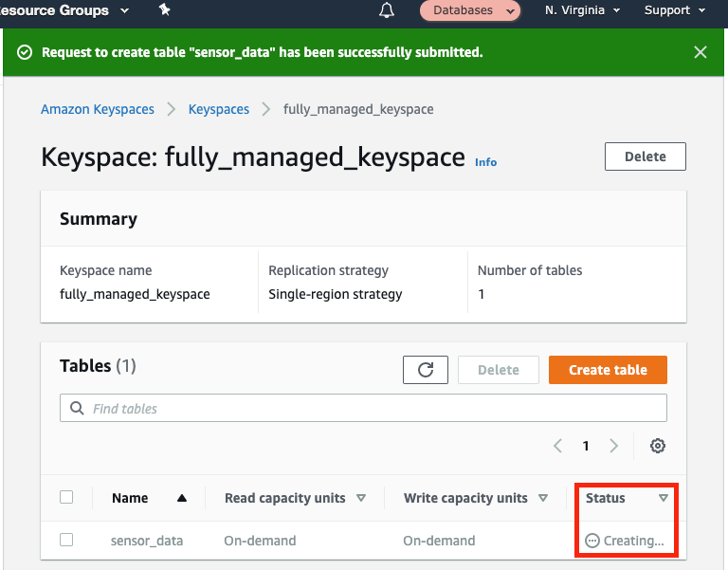Open the Databases pill in header
This screenshot has width=728, height=570.
coord(470,10)
